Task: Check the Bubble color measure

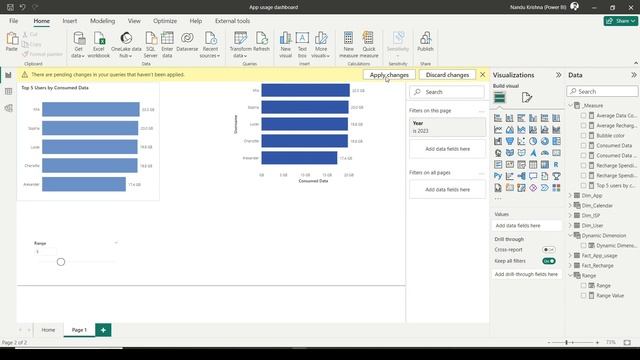Action: [583, 136]
